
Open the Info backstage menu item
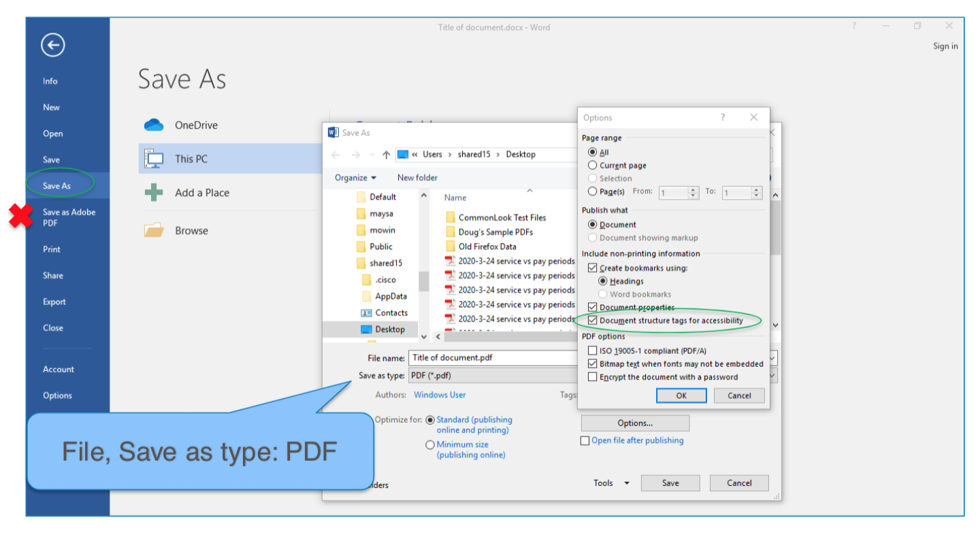point(50,81)
